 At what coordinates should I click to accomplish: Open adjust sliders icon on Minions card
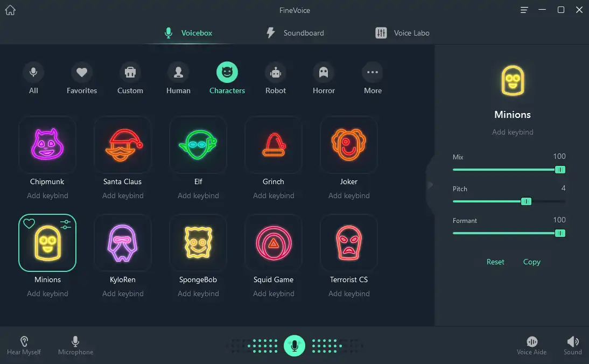66,224
